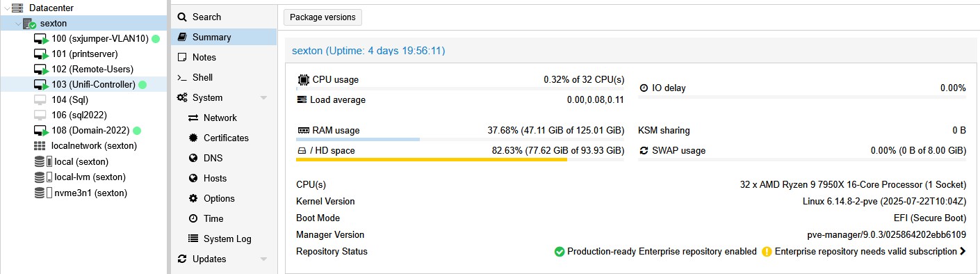
Task: Collapse the Updates menu section arrow
Action: (x=264, y=259)
